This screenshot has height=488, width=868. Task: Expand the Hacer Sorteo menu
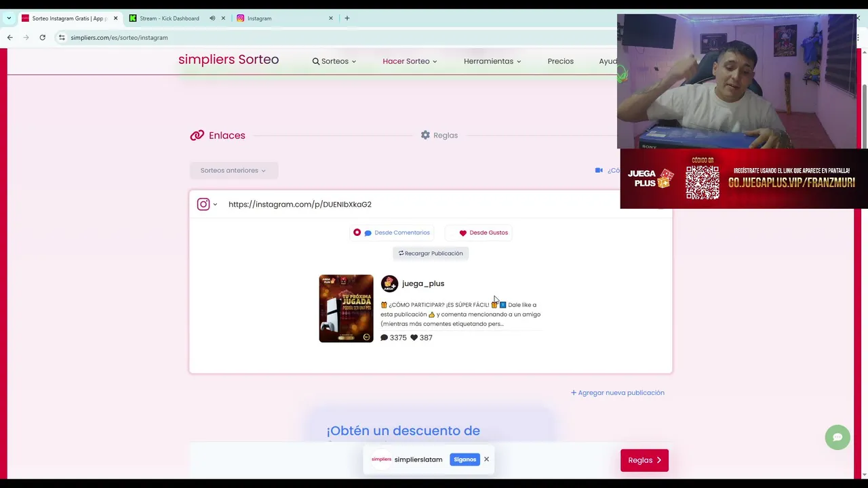coord(410,61)
